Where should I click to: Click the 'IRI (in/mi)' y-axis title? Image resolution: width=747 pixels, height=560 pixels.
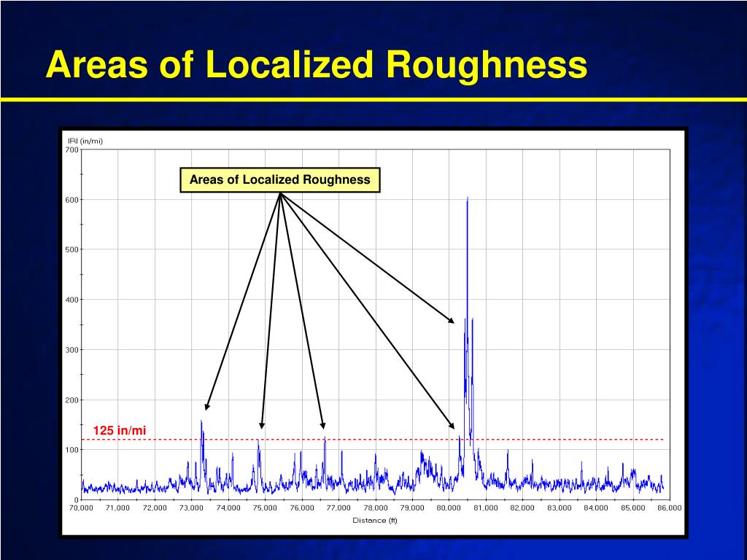[85, 141]
